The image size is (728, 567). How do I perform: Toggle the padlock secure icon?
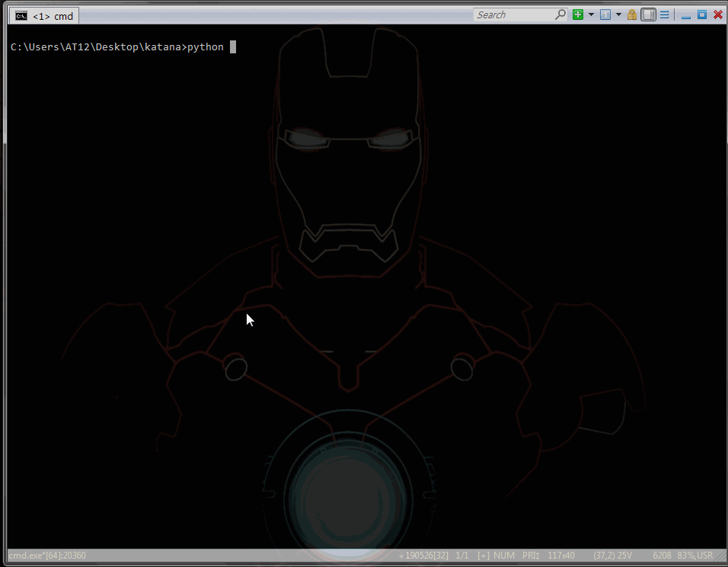pos(632,15)
